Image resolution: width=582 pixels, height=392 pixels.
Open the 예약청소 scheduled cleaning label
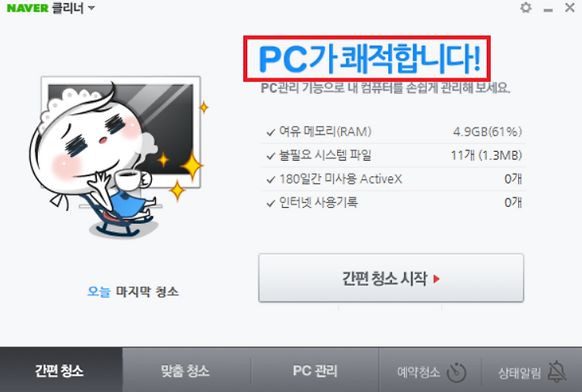point(419,372)
